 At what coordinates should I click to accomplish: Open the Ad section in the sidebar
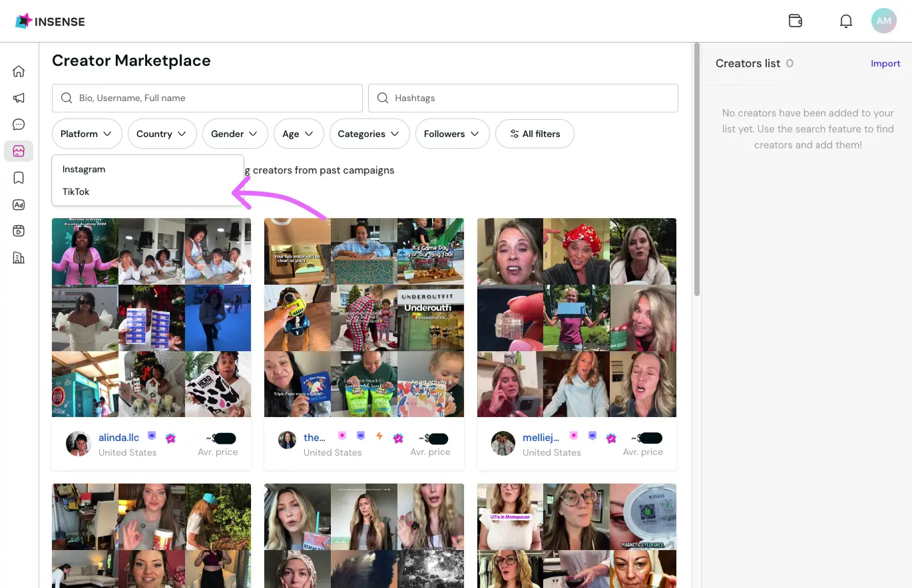(x=18, y=204)
